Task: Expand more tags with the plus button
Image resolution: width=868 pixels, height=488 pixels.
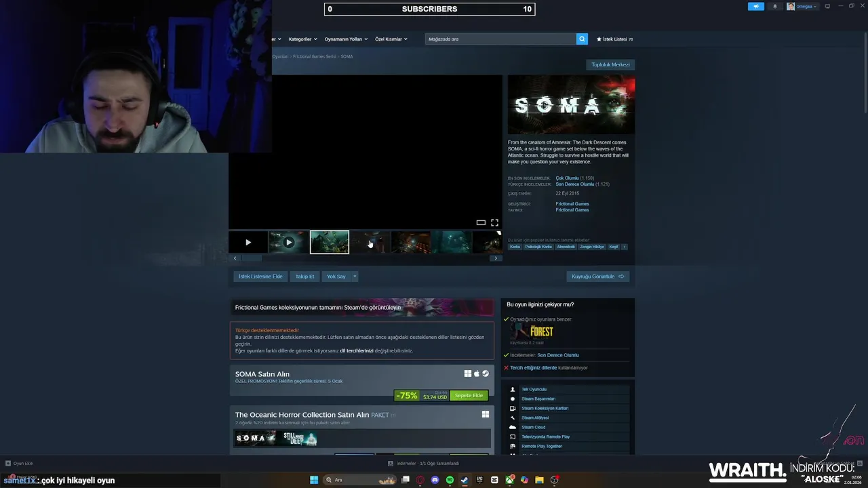Action: 625,247
